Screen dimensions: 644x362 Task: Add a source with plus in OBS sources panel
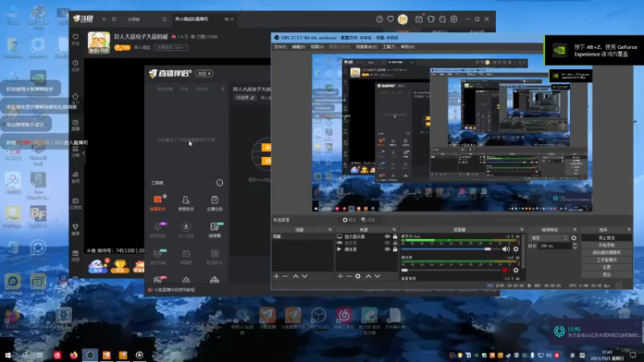point(340,276)
